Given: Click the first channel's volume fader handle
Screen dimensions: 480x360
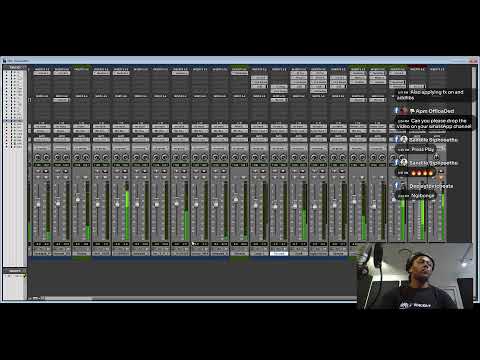Looking at the screenshot, I should 38,204.
